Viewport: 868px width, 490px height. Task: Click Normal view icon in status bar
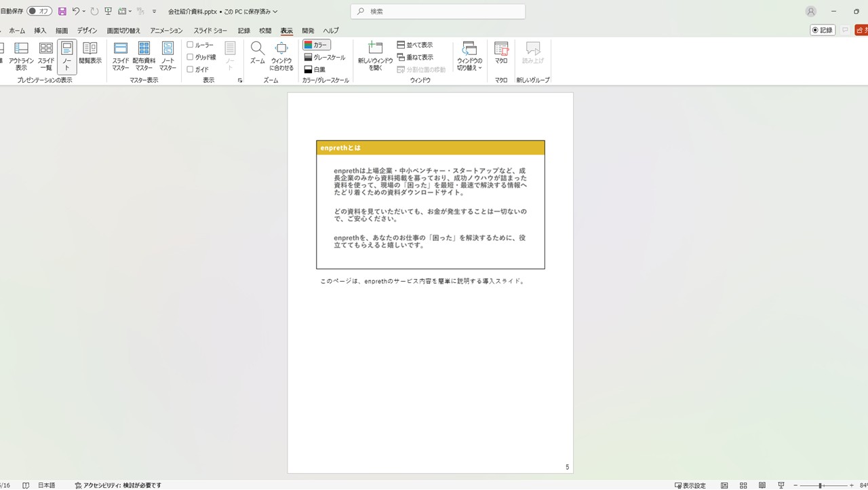click(725, 485)
